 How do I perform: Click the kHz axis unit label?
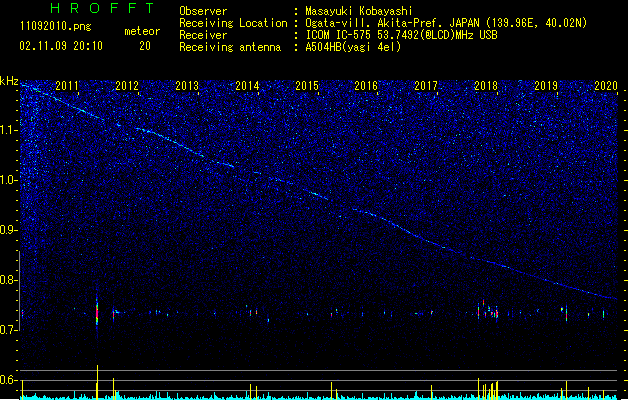pyautogui.click(x=9, y=81)
